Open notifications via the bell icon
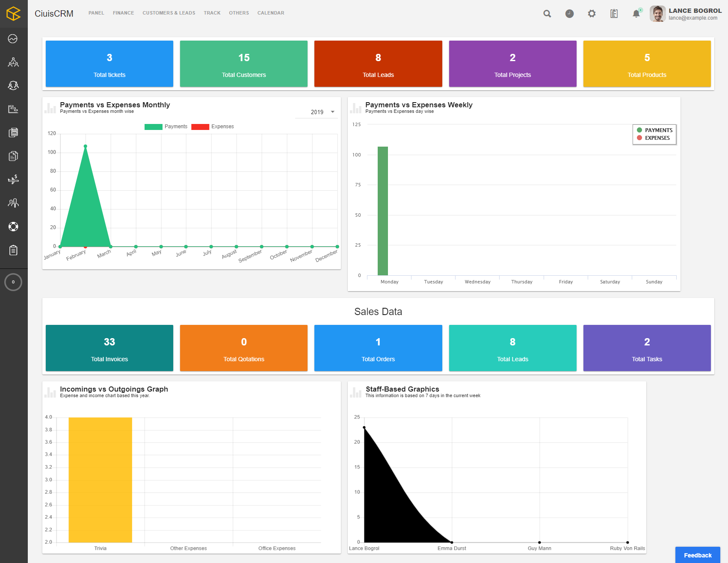This screenshot has height=563, width=728. [x=636, y=13]
